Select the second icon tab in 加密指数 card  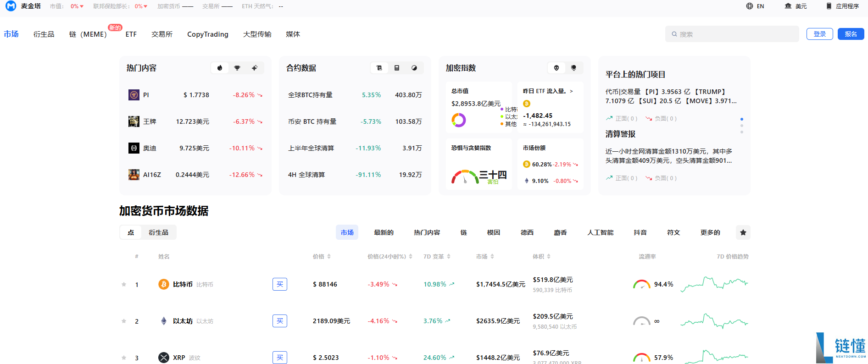click(x=574, y=68)
